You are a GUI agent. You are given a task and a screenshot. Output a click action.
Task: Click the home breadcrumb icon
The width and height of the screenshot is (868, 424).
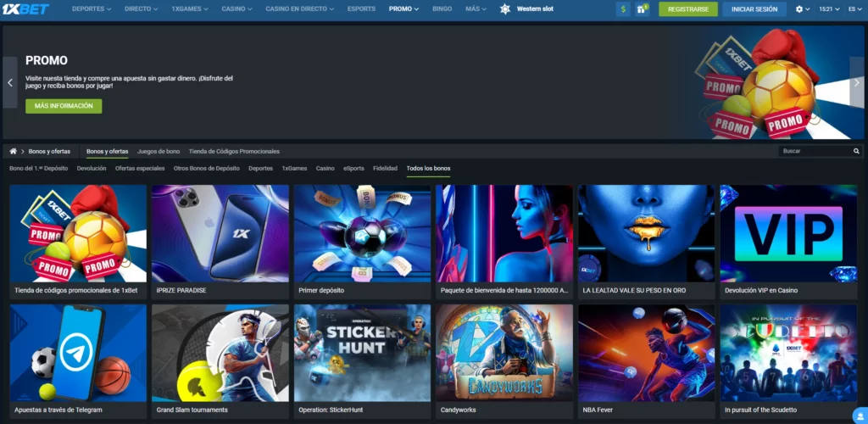14,151
